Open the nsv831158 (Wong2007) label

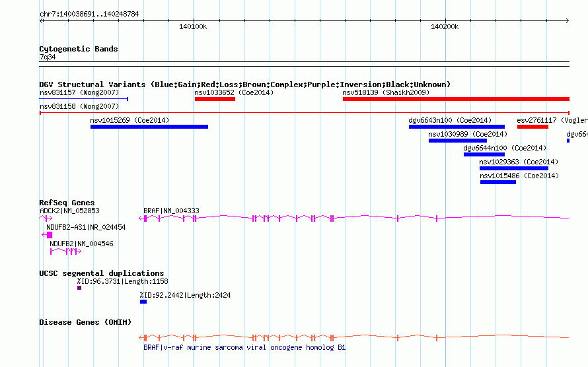(x=79, y=106)
